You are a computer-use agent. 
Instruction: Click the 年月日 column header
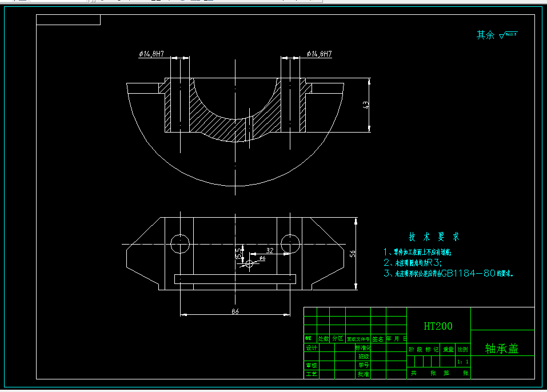pyautogui.click(x=396, y=339)
